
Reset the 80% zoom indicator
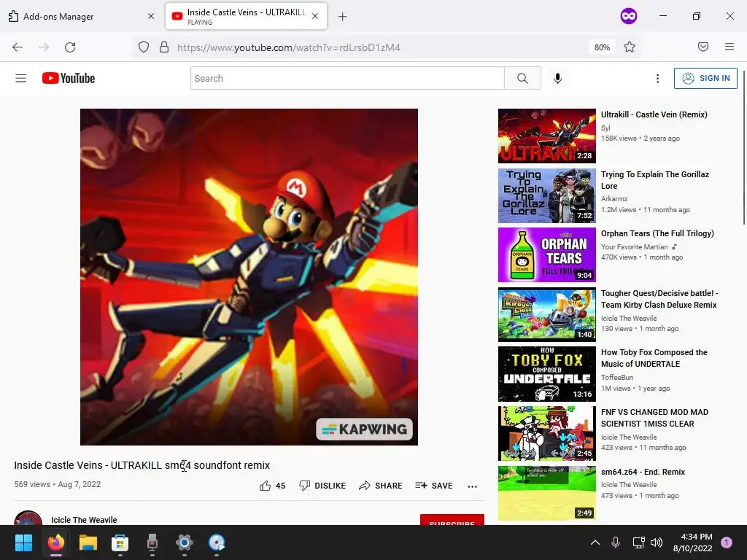coord(602,47)
